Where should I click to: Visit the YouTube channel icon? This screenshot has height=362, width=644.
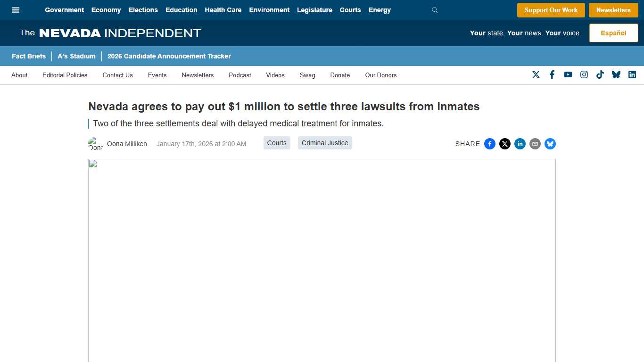tap(568, 74)
